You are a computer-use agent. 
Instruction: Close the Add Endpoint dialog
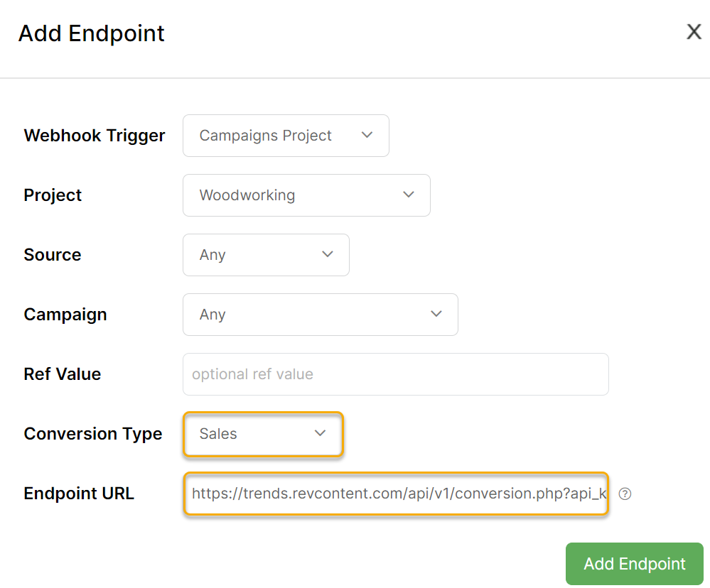694,31
